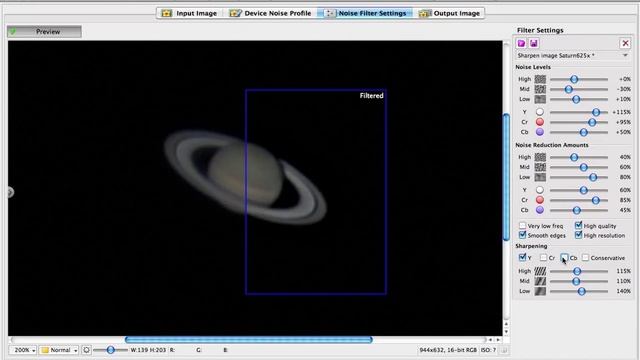Open the Sharpen image Saturn625x preset dropdown

[573, 56]
